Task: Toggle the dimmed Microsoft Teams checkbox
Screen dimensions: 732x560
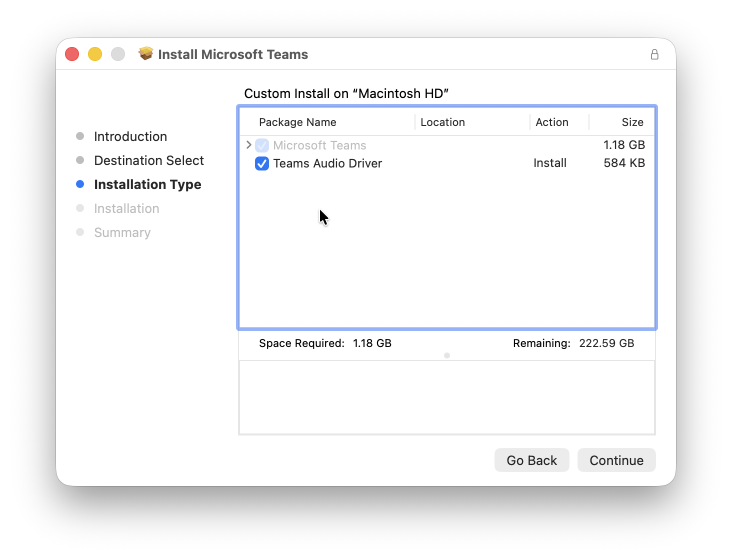Action: click(x=262, y=145)
